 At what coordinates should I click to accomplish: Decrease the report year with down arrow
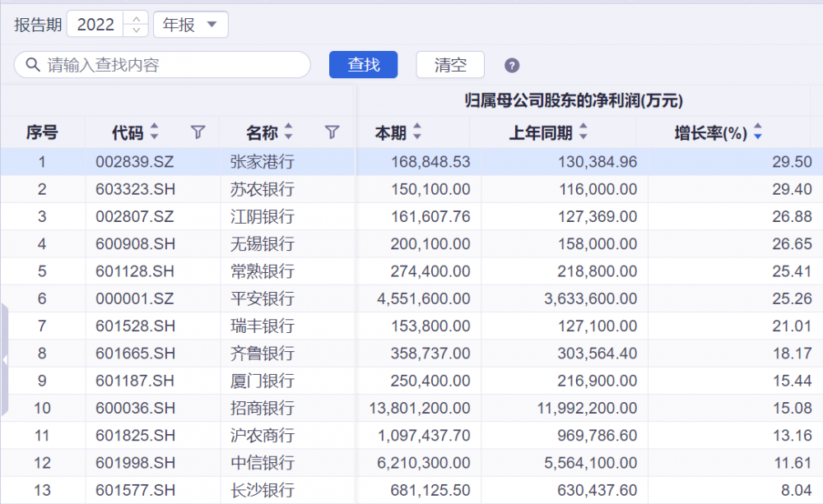[x=136, y=30]
